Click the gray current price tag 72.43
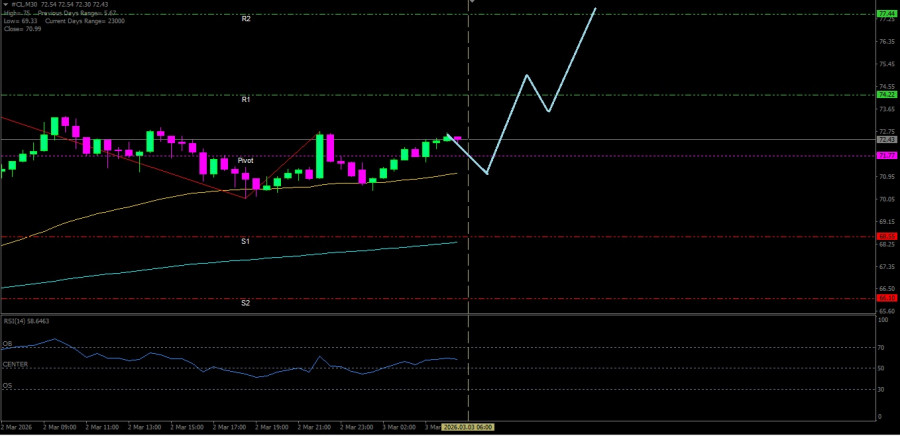Image resolution: width=900 pixels, height=436 pixels. click(885, 139)
